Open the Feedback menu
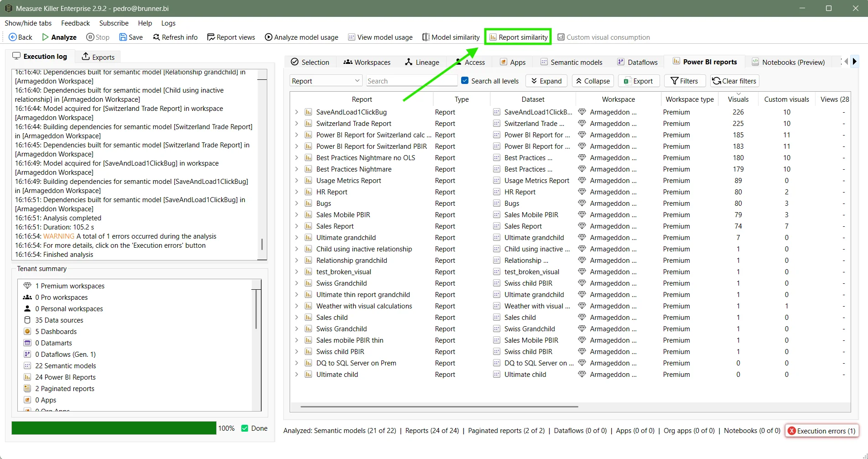The height and width of the screenshot is (459, 868). click(x=75, y=23)
